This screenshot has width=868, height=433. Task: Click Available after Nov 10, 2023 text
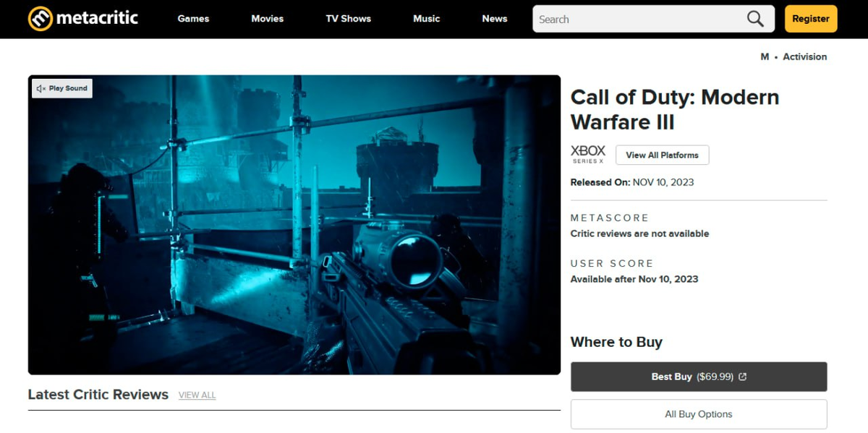point(634,279)
